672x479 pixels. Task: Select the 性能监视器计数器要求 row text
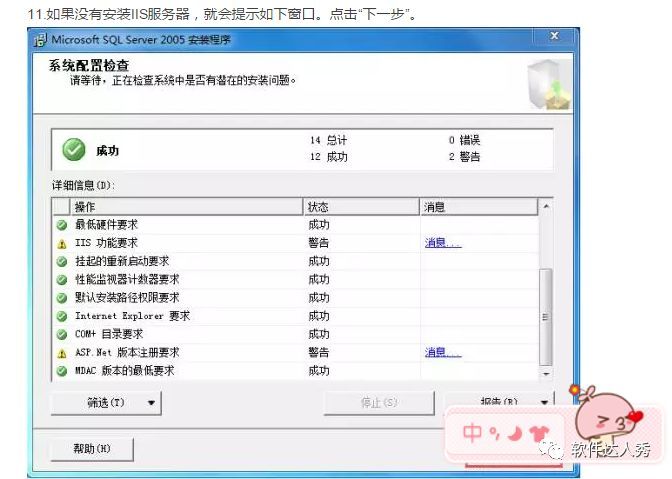pos(127,279)
